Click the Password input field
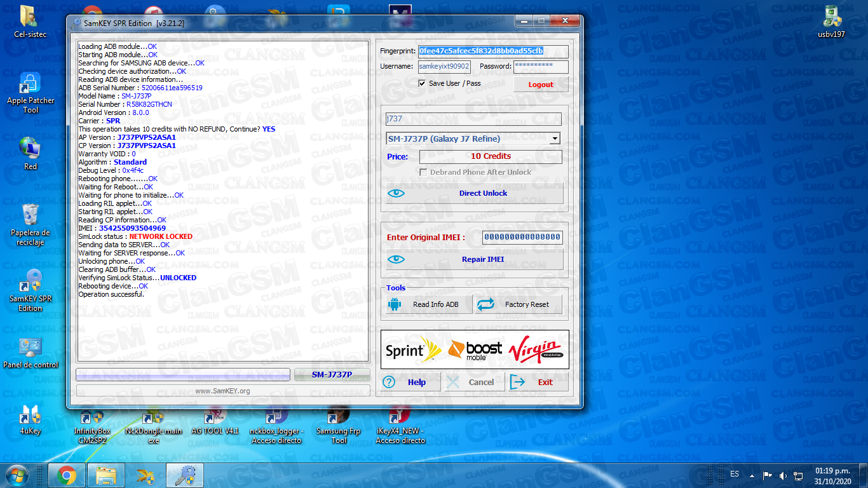Screen dimensions: 868x488 tap(541, 66)
